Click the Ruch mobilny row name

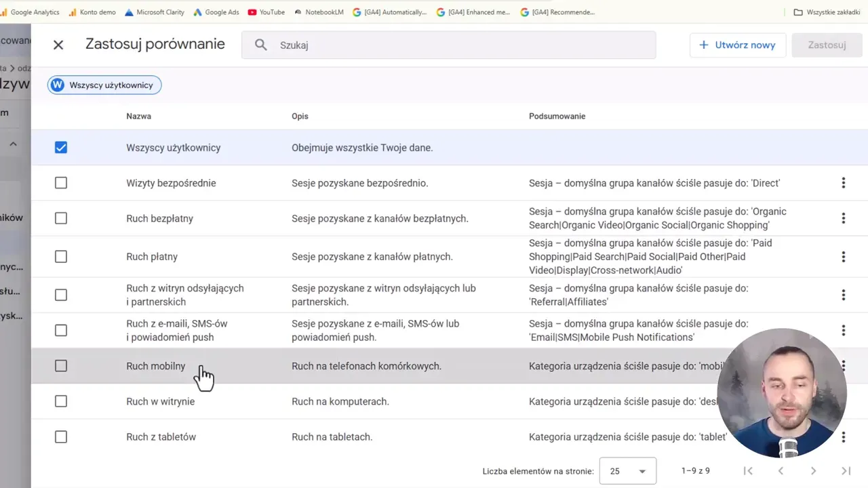[x=155, y=366]
